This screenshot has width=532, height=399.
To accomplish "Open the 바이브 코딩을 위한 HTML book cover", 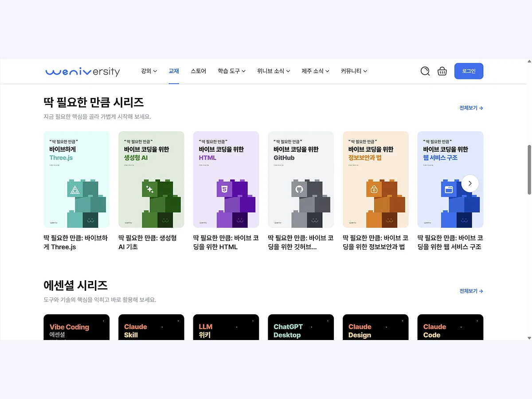I will [226, 180].
